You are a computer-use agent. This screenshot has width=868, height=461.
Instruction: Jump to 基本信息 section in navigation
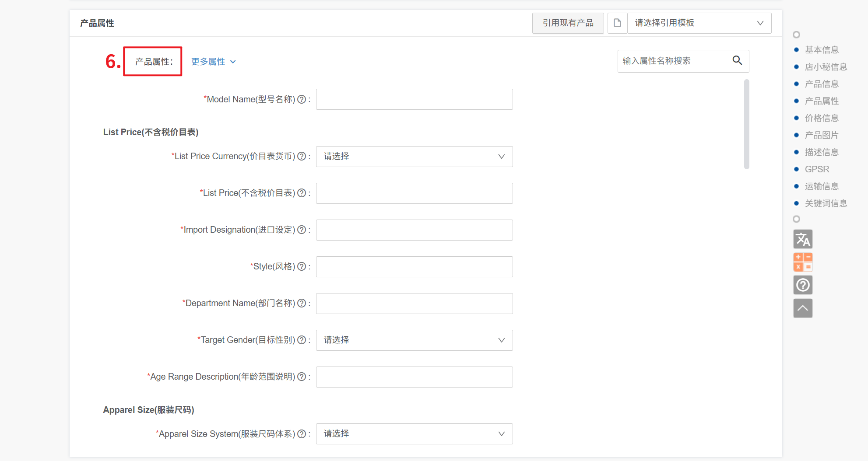[822, 50]
